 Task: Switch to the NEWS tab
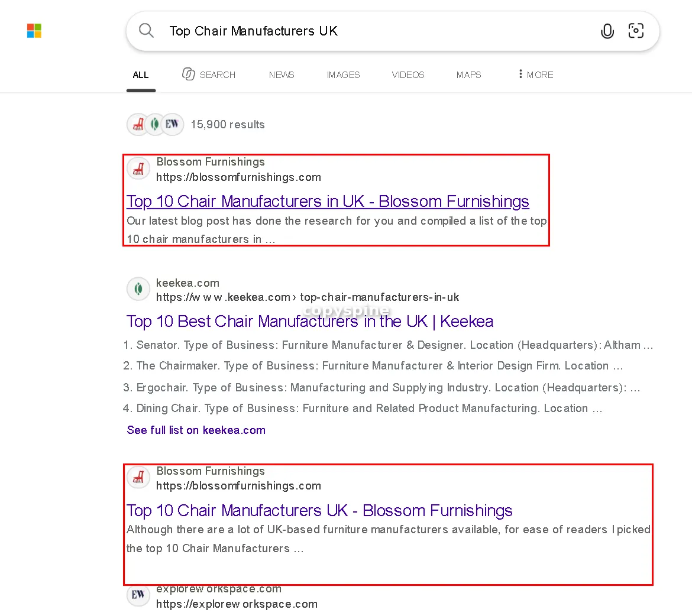pos(282,75)
